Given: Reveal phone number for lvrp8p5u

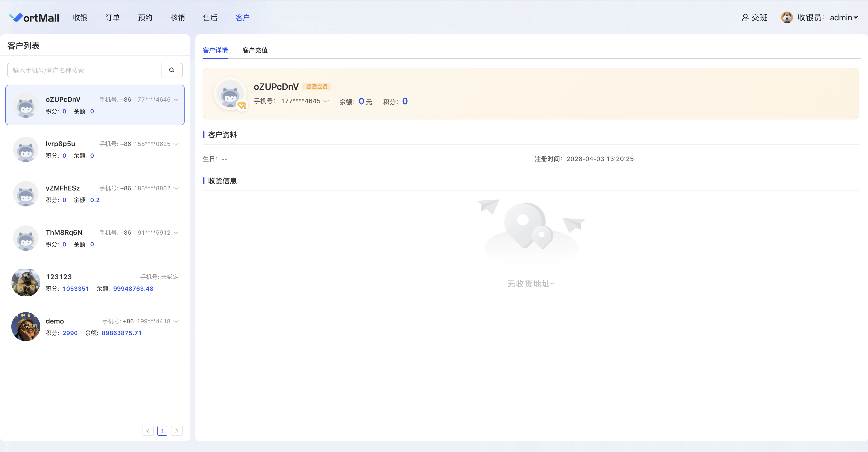Looking at the screenshot, I should point(176,144).
